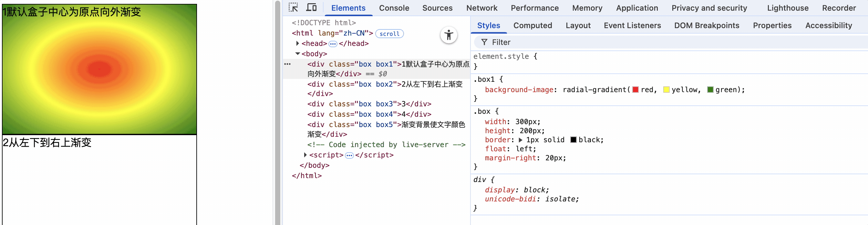The image size is (868, 225).
Task: Open the Performance panel tab
Action: point(534,8)
